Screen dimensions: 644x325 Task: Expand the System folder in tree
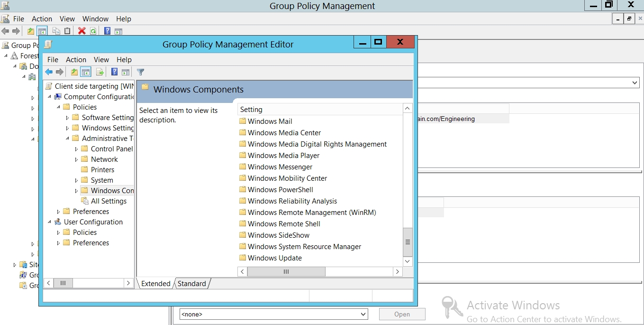click(x=76, y=181)
